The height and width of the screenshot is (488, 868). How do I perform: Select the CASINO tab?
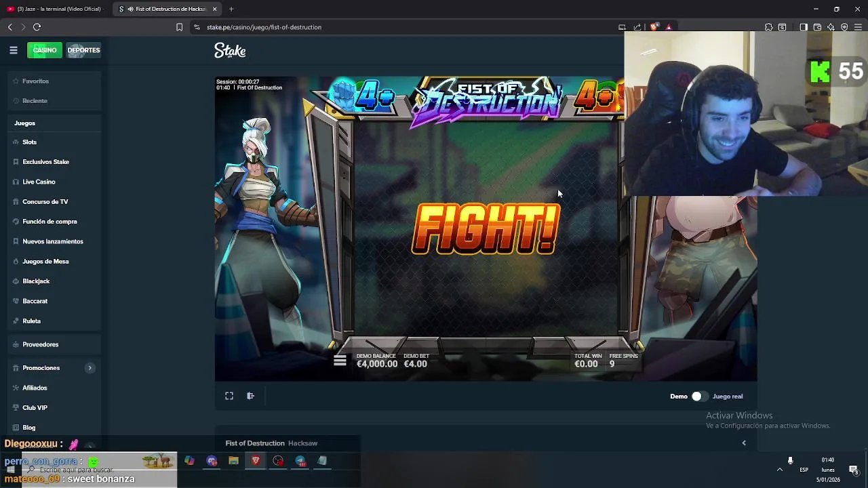(45, 50)
